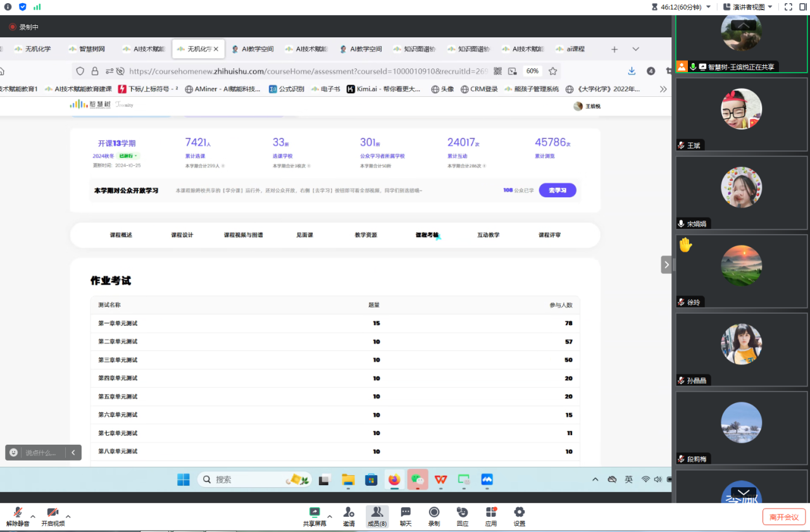
Task: Click the Leave Meeting (离开会议) button
Action: pyautogui.click(x=783, y=517)
